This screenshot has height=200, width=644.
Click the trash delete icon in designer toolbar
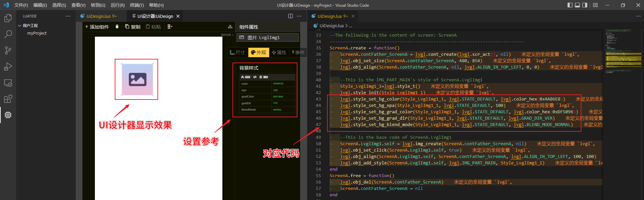(x=117, y=27)
